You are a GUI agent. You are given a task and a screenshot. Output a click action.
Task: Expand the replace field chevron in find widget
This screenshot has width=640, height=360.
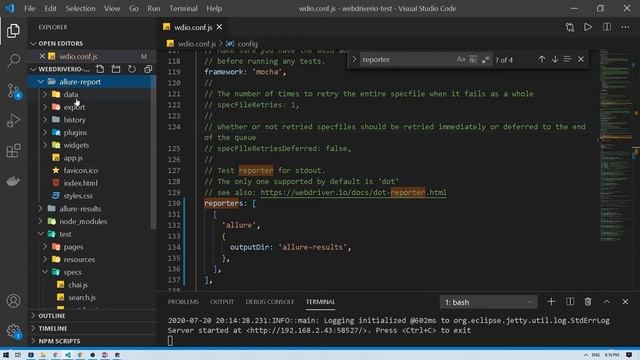[354, 60]
